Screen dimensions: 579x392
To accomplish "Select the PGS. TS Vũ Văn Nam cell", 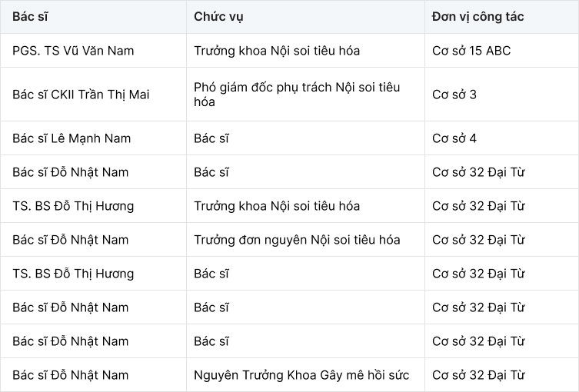I will [73, 51].
